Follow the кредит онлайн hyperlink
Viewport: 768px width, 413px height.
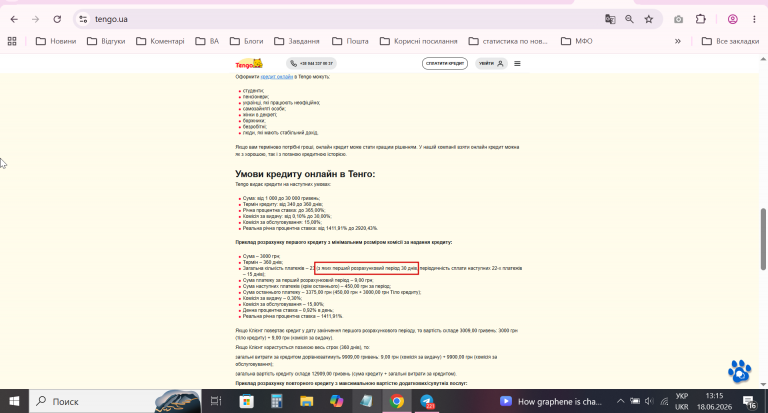point(277,77)
